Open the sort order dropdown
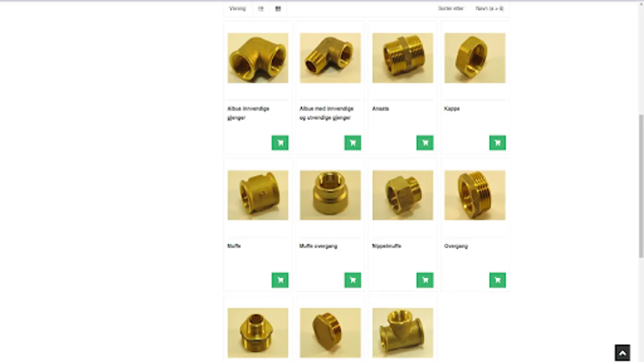Viewport: 644px width, 362px height. tap(489, 8)
